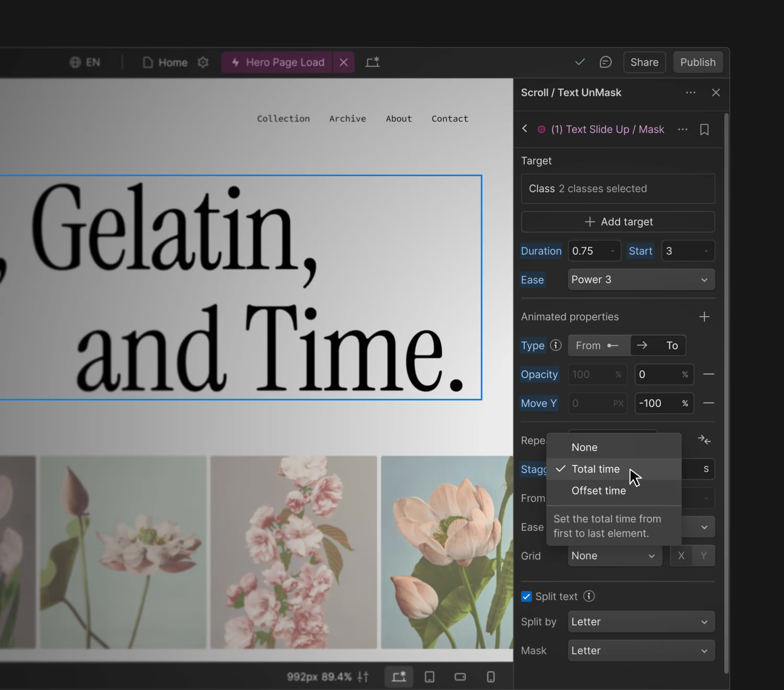Switch to tablet device preview icon

coord(430,677)
